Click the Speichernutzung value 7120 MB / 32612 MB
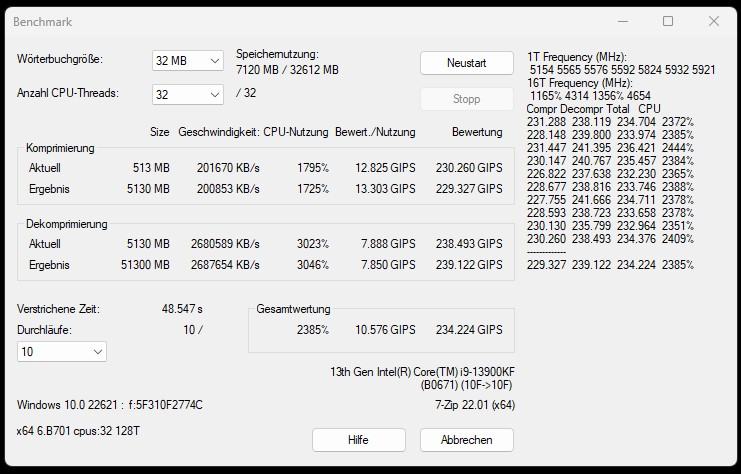Image resolution: width=741 pixels, height=474 pixels. click(x=287, y=70)
